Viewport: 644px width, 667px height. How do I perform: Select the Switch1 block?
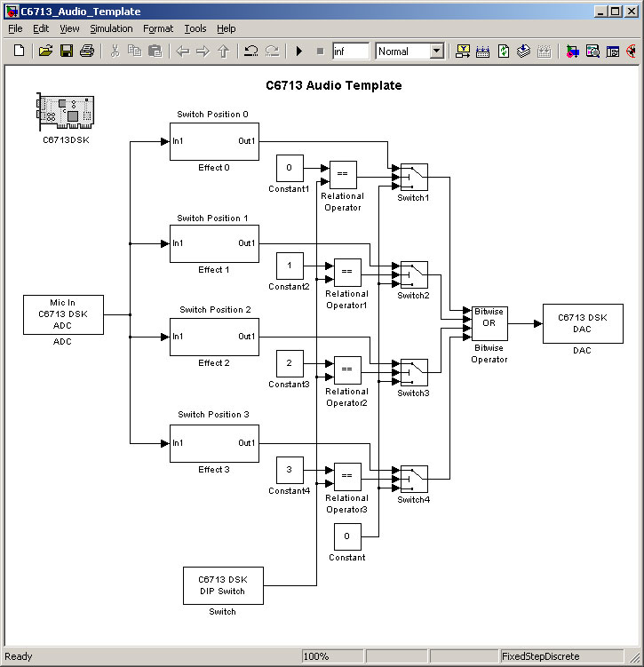coord(414,178)
